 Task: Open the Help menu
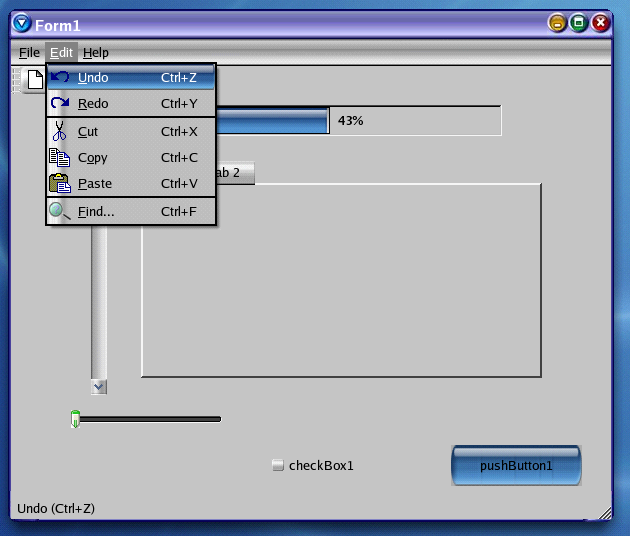pyautogui.click(x=96, y=53)
